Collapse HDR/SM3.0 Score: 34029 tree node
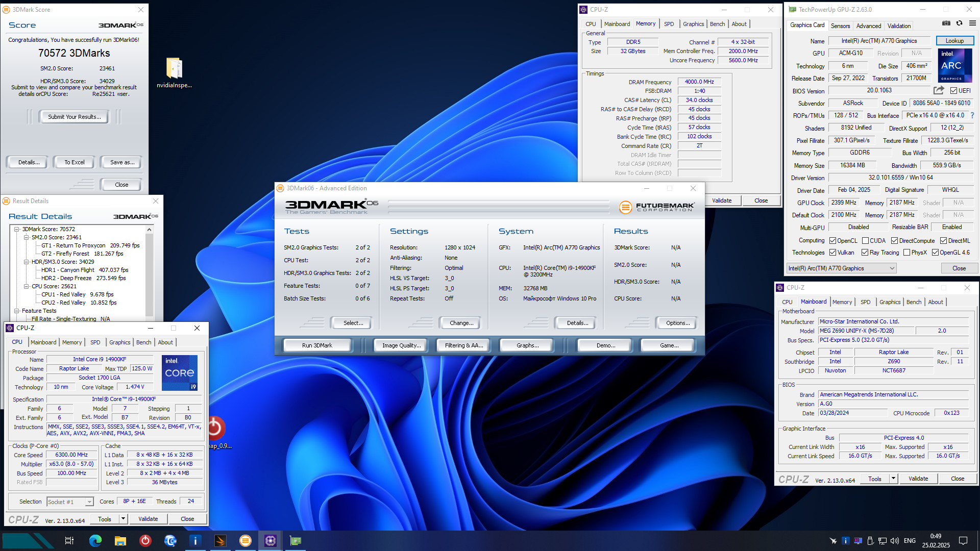Screen dimensions: 980x551 [27, 262]
